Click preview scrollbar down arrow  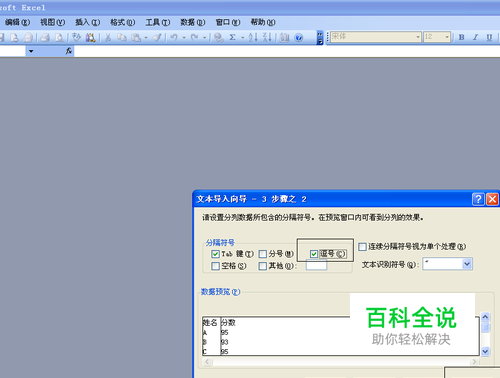click(485, 351)
